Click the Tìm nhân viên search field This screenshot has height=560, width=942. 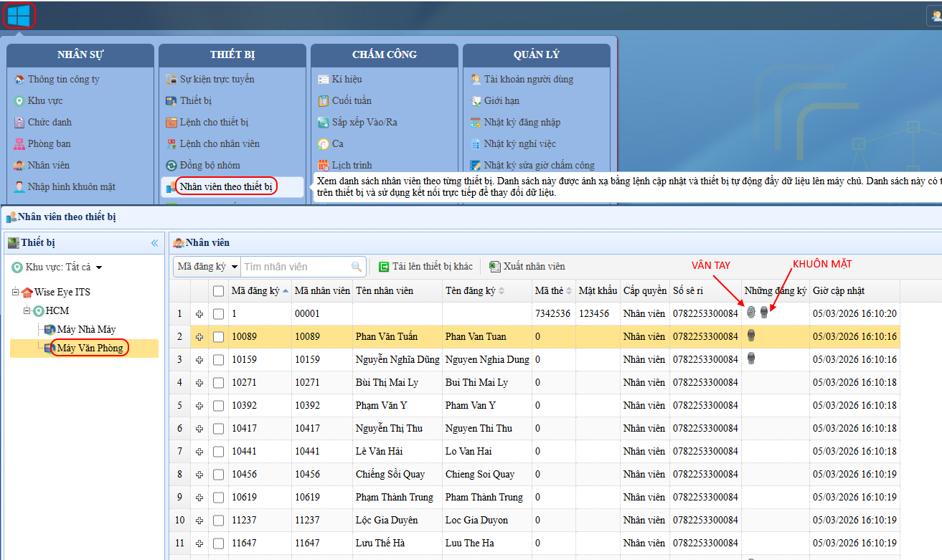(x=296, y=267)
